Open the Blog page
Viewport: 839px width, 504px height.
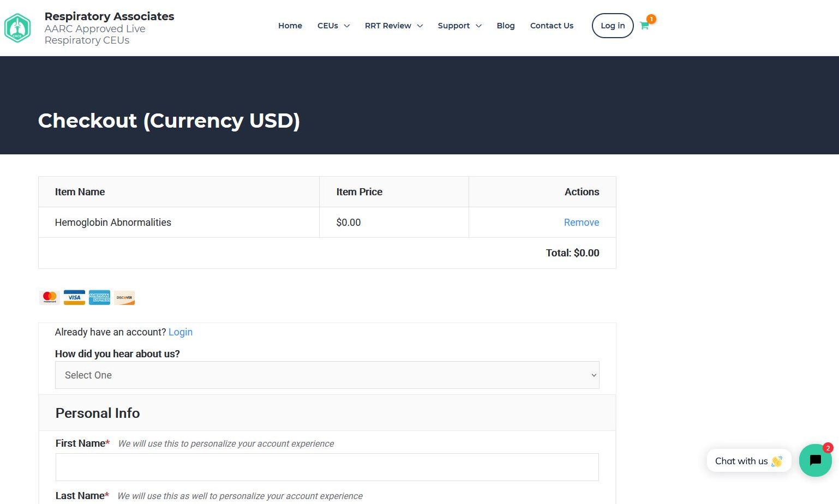pyautogui.click(x=505, y=26)
